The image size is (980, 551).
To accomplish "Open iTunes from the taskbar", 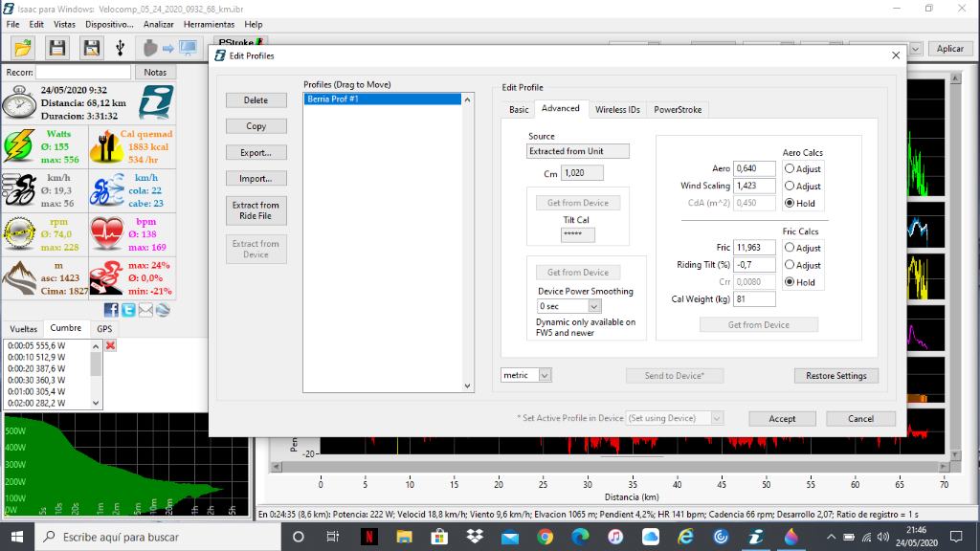I will click(615, 537).
